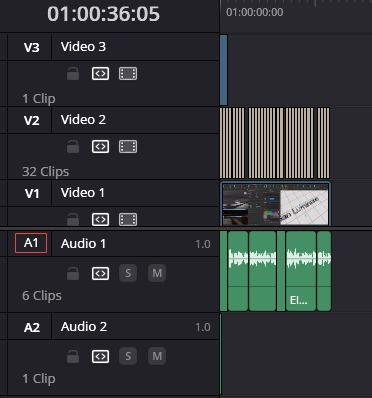Click the 32 Clips count label
Image resolution: width=372 pixels, height=398 pixels.
pyautogui.click(x=46, y=172)
